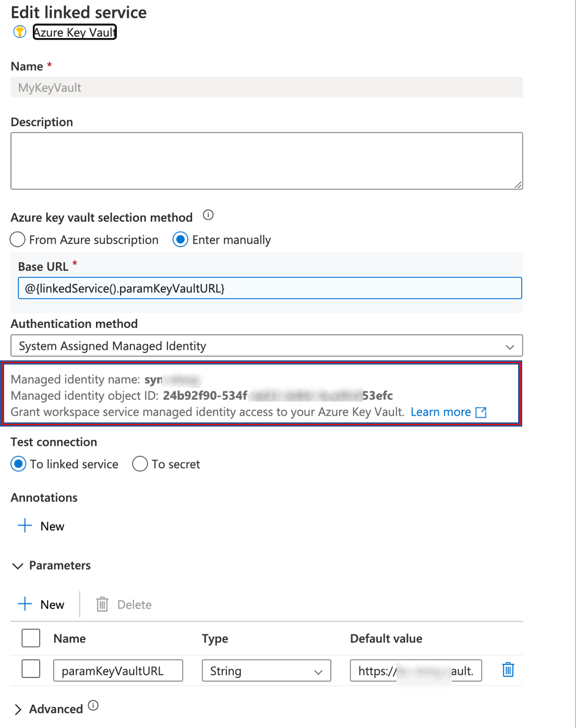Click the Delete trash icon in parameters toolbar
576x728 pixels.
click(x=102, y=604)
